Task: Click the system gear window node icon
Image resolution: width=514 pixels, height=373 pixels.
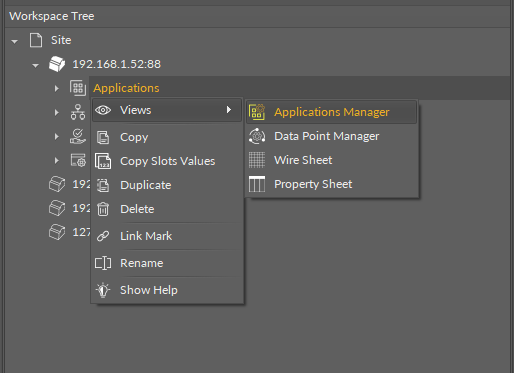Action: point(78,160)
